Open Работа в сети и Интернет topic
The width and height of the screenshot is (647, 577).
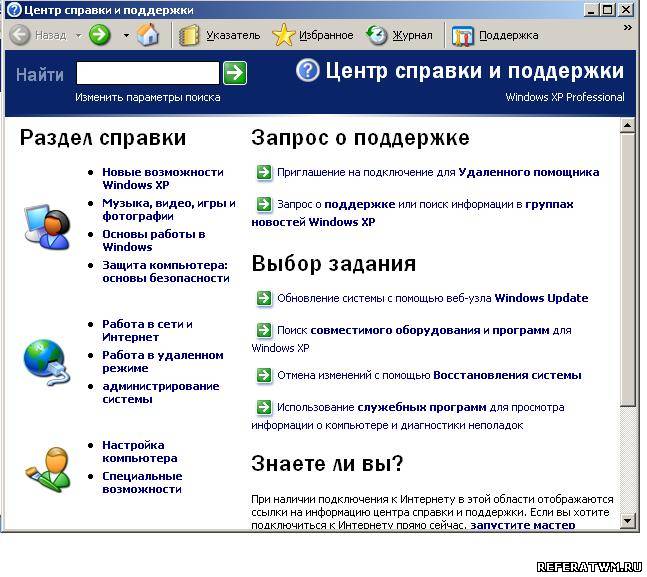[147, 331]
